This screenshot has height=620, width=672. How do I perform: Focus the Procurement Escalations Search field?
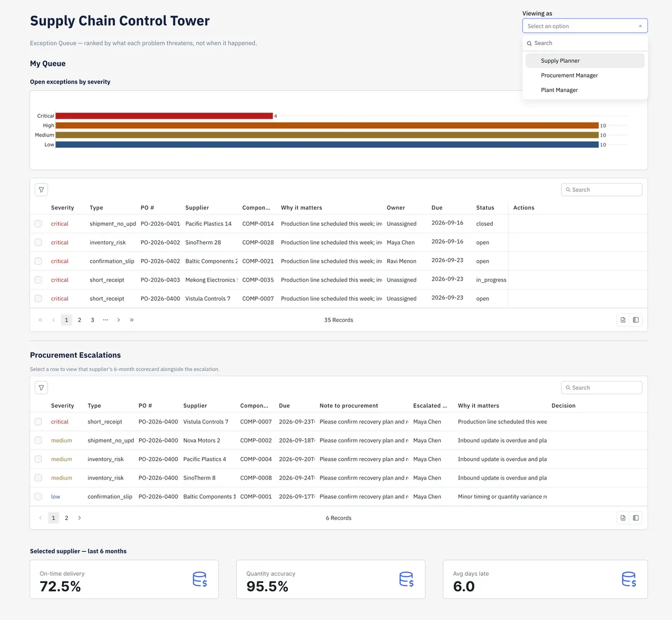click(x=601, y=388)
